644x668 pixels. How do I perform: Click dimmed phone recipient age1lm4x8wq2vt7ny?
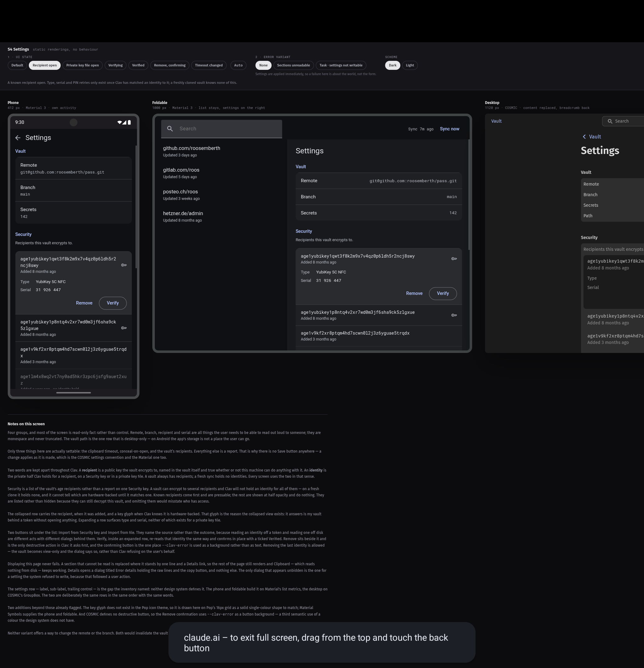tap(73, 380)
